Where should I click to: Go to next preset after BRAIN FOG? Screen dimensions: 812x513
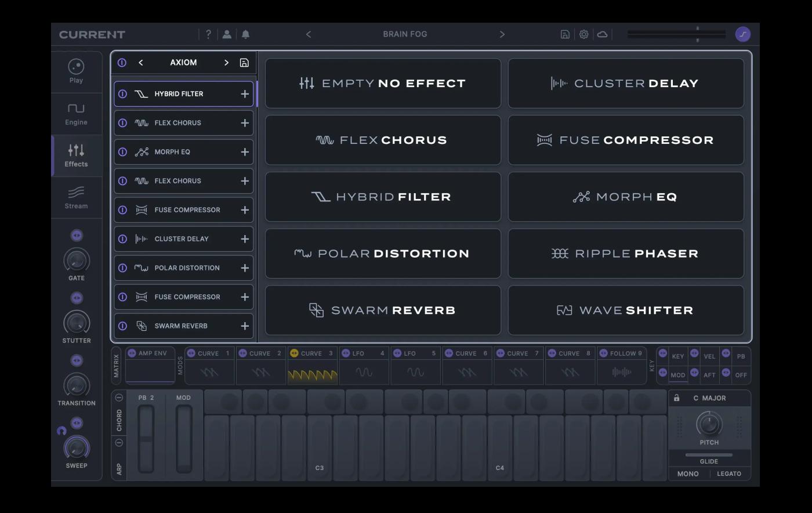pyautogui.click(x=502, y=34)
